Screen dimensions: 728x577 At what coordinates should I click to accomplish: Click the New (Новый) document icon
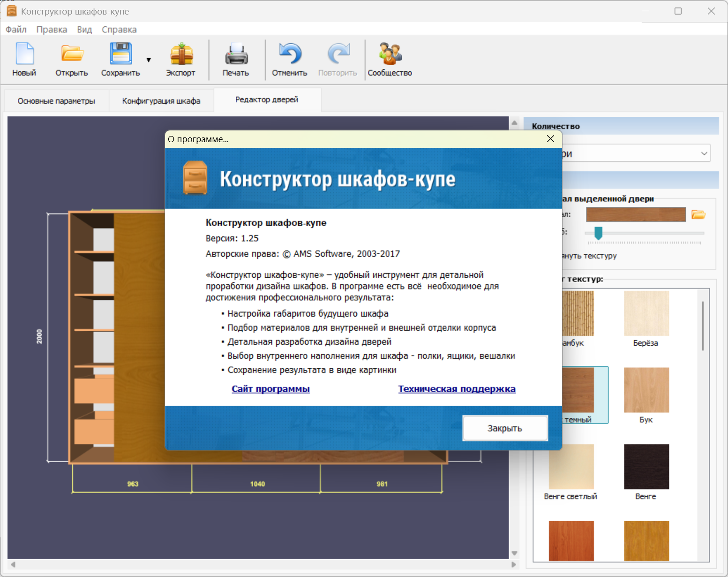tap(24, 54)
